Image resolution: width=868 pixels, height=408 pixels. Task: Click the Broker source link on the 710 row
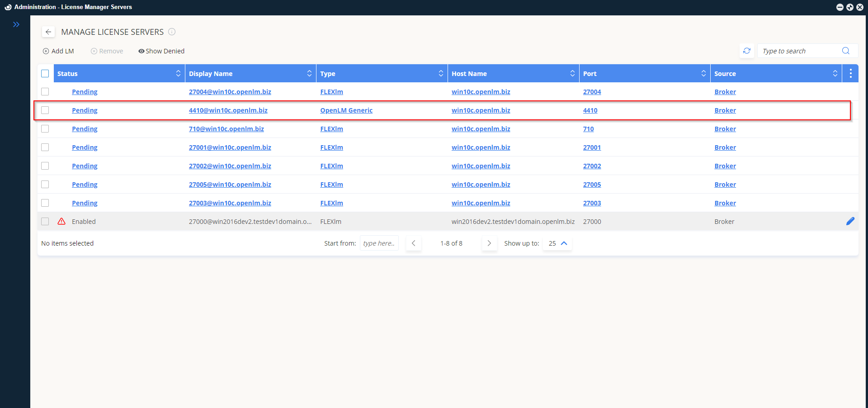point(725,128)
